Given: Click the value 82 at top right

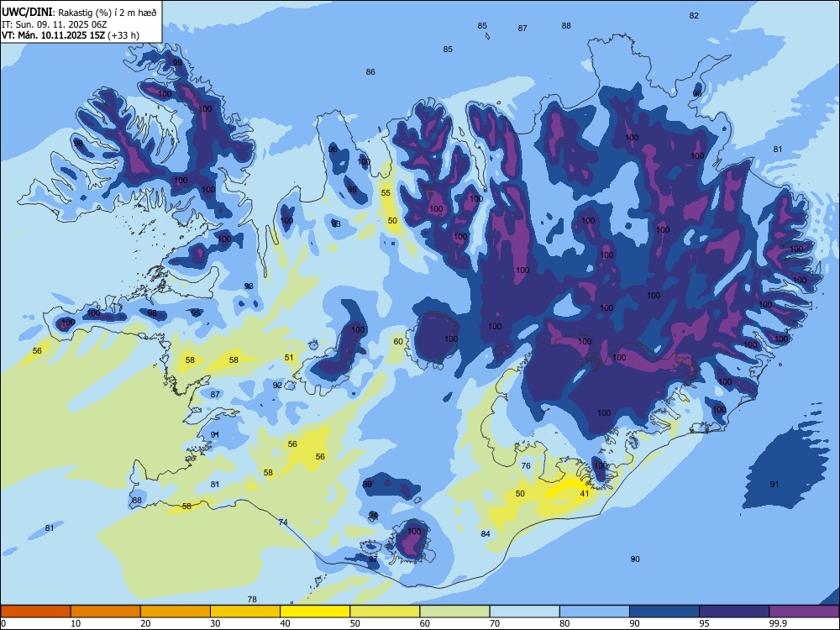Looking at the screenshot, I should (x=694, y=15).
